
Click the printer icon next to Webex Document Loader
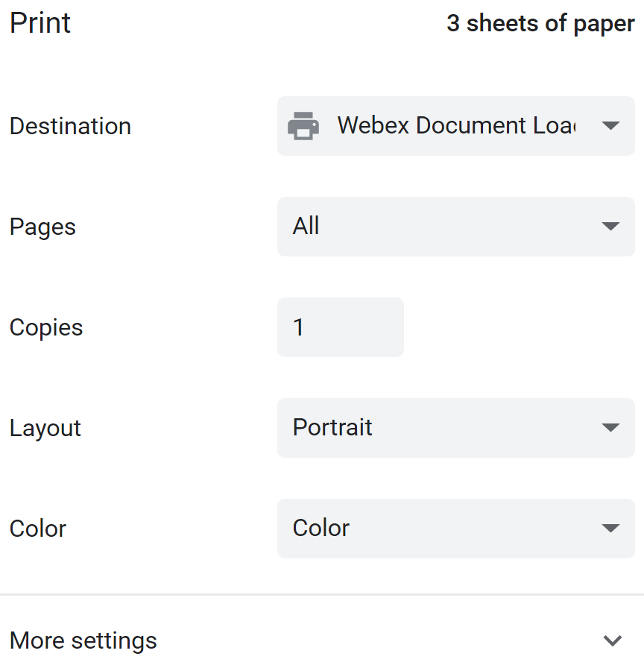[304, 125]
